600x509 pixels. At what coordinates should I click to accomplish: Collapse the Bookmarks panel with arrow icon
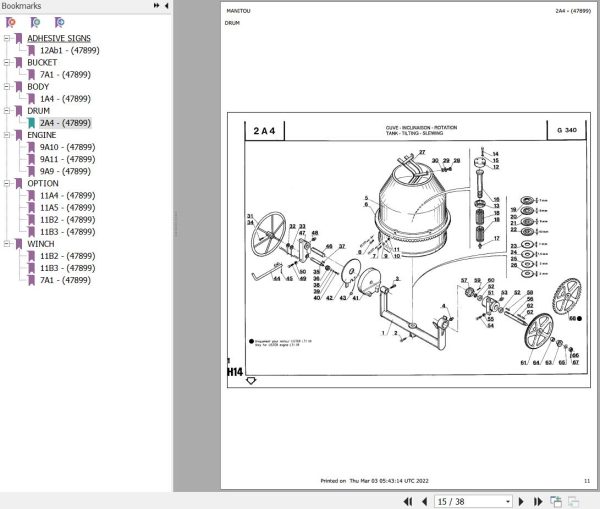pyautogui.click(x=166, y=5)
